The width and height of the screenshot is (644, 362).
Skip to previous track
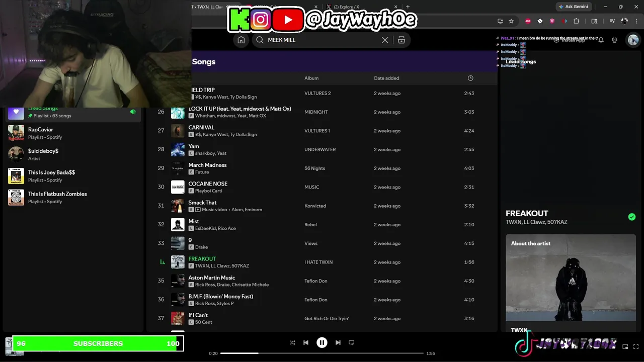306,342
